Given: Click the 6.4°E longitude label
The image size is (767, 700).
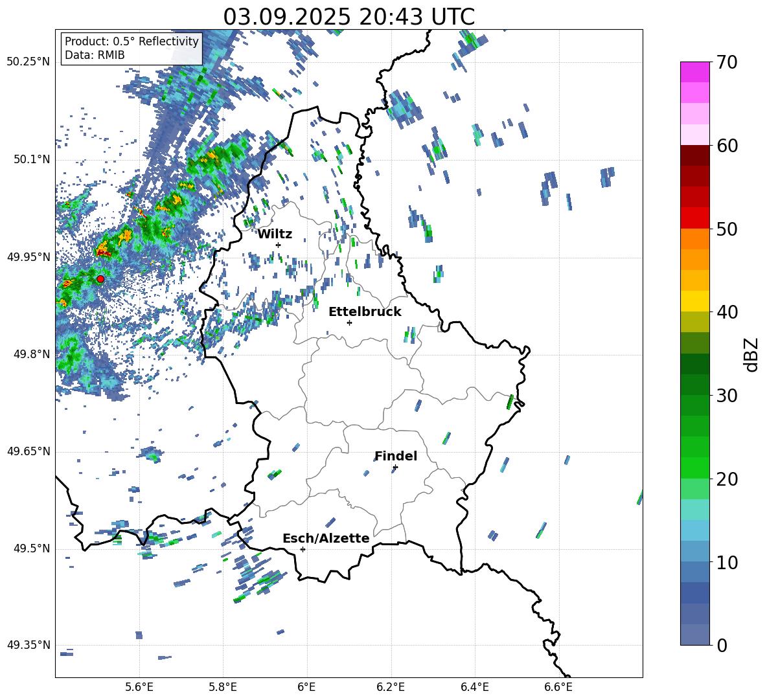Looking at the screenshot, I should [474, 687].
